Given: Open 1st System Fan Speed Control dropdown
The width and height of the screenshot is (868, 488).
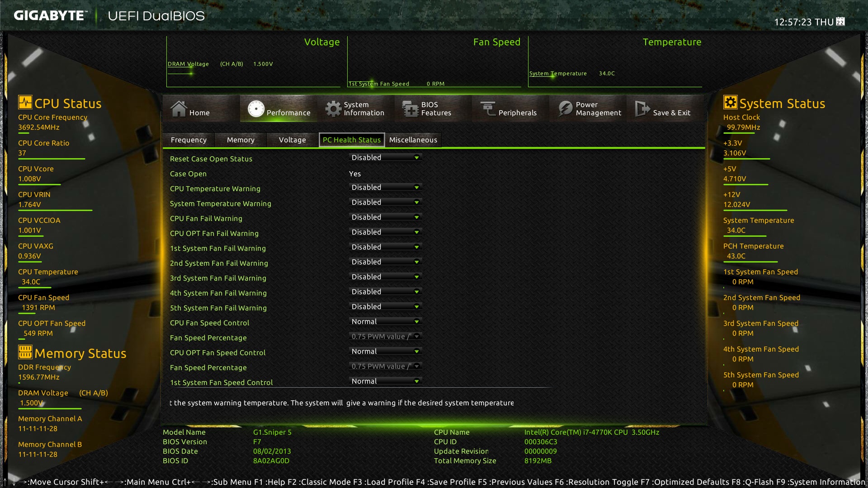Looking at the screenshot, I should click(386, 381).
